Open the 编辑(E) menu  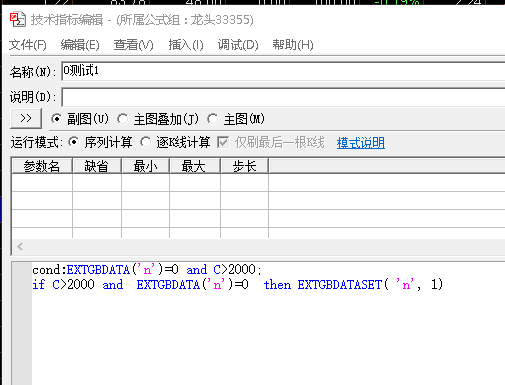click(80, 45)
